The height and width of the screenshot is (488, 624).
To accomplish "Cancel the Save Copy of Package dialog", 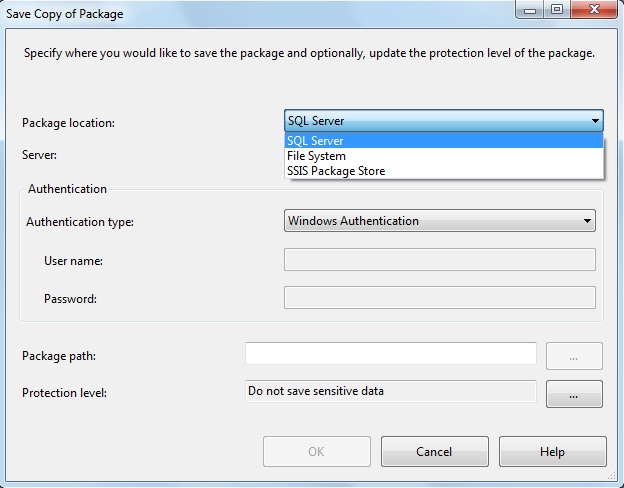I will coord(434,452).
